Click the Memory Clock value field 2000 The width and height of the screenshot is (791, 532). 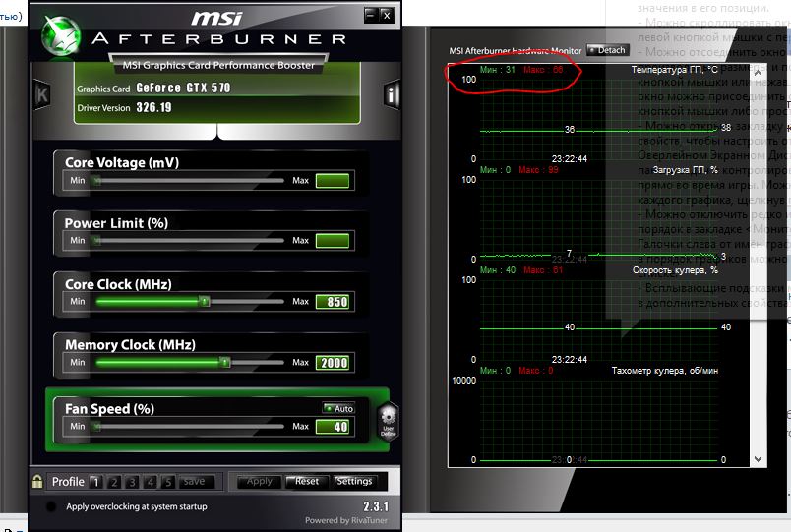pyautogui.click(x=333, y=363)
